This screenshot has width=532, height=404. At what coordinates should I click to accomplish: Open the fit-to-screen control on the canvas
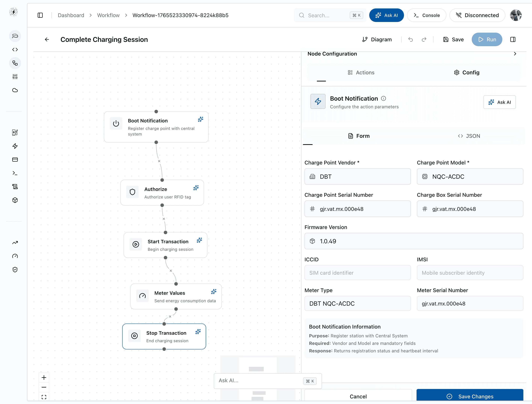(44, 397)
